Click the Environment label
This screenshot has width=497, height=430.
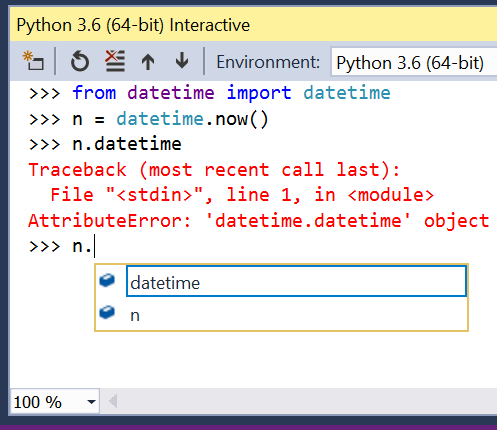point(268,62)
